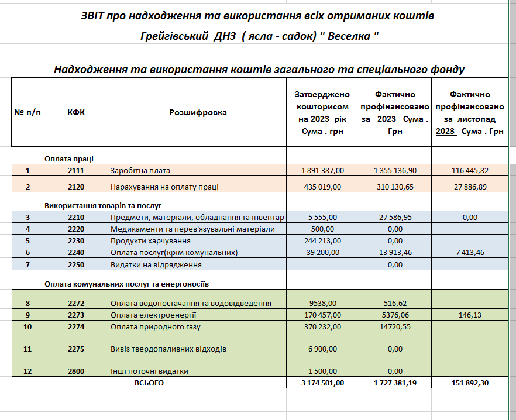Viewport: 516px width, 420px height.
Task: Select the code cell '2272'
Action: point(76,299)
